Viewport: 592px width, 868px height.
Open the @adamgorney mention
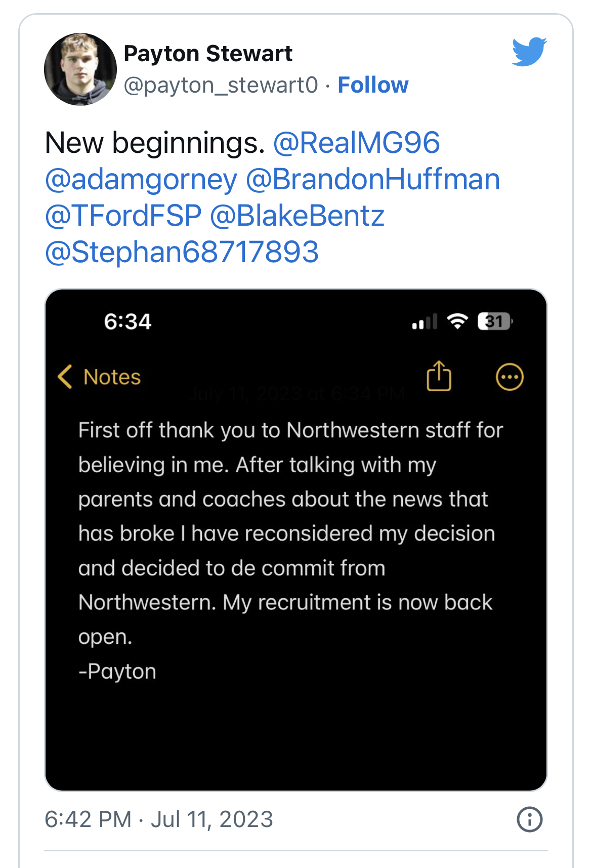point(141,179)
